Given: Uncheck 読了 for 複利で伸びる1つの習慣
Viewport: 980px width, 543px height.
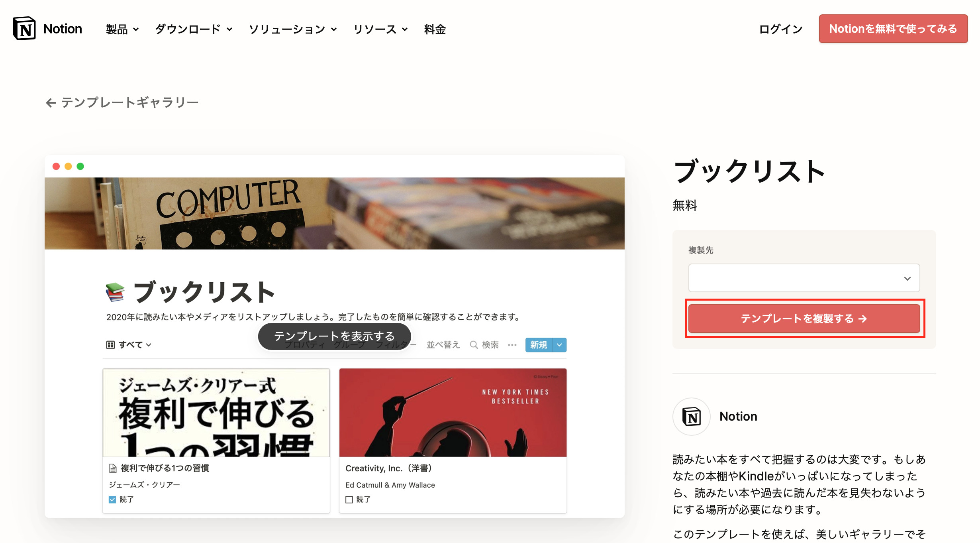Looking at the screenshot, I should (x=112, y=500).
